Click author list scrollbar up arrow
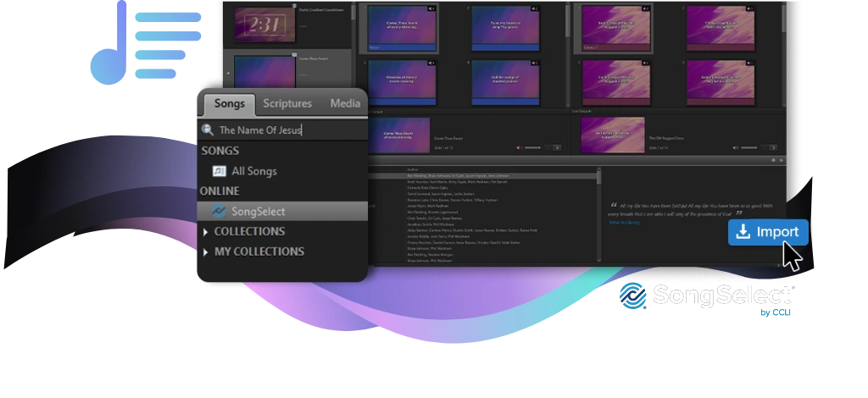Image resolution: width=868 pixels, height=398 pixels. [x=598, y=169]
